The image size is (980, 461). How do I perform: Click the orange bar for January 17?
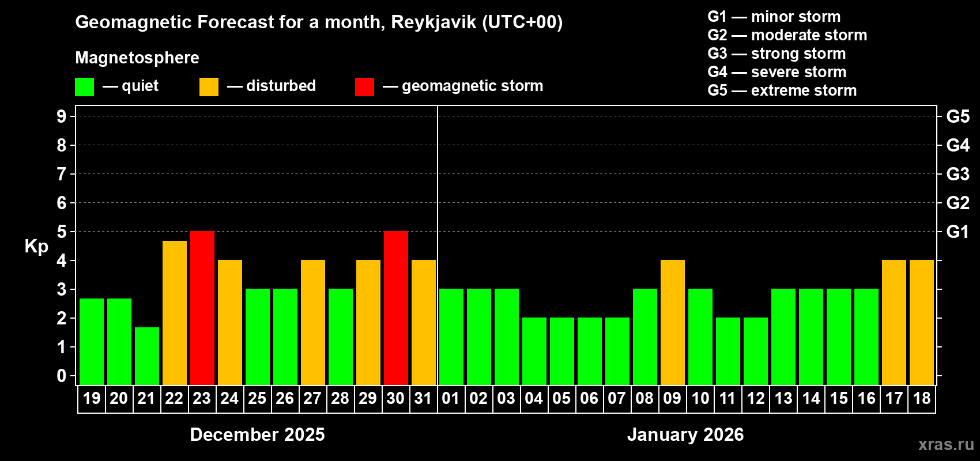[894, 323]
